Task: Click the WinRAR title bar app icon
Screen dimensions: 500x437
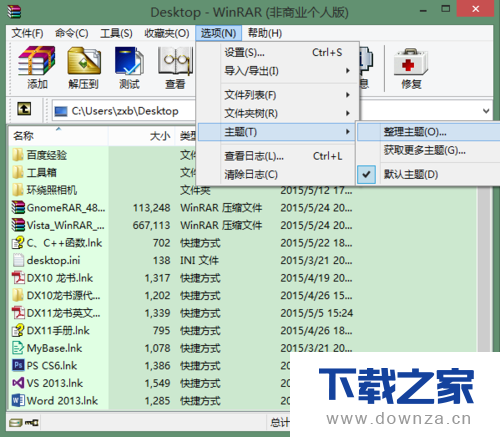Action: (x=14, y=11)
